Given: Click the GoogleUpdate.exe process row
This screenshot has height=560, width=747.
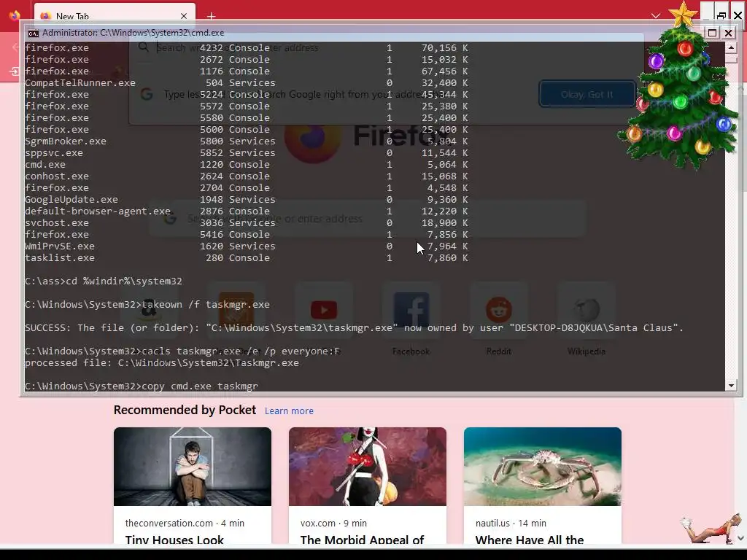Looking at the screenshot, I should click(x=246, y=200).
